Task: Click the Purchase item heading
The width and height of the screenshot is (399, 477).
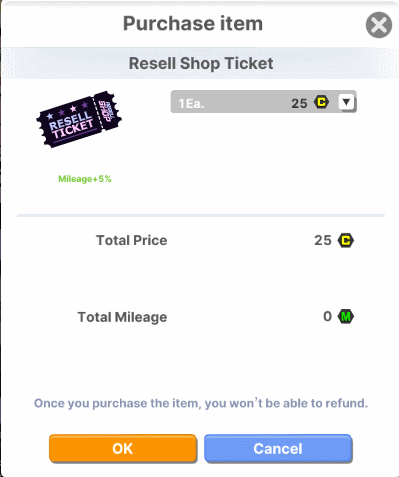Action: point(193,24)
